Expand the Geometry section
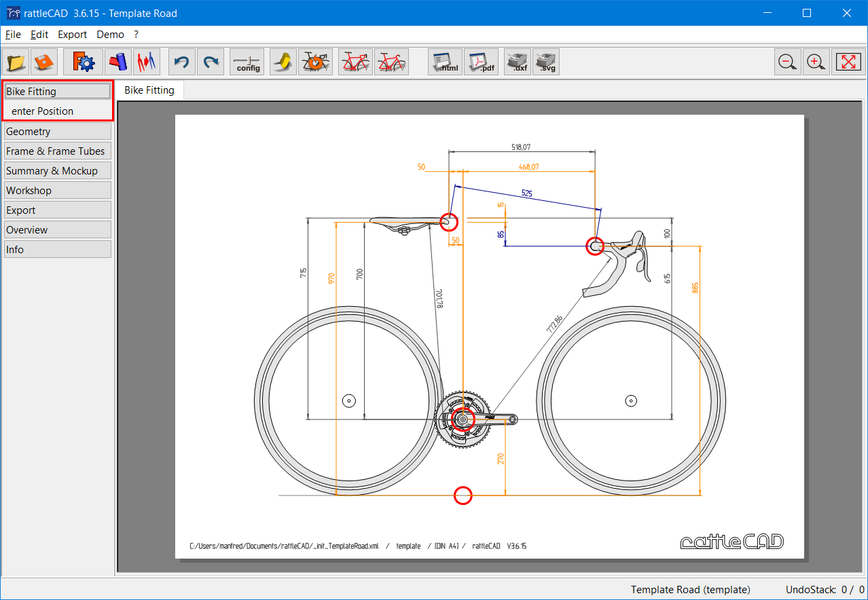This screenshot has height=600, width=868. pos(57,132)
